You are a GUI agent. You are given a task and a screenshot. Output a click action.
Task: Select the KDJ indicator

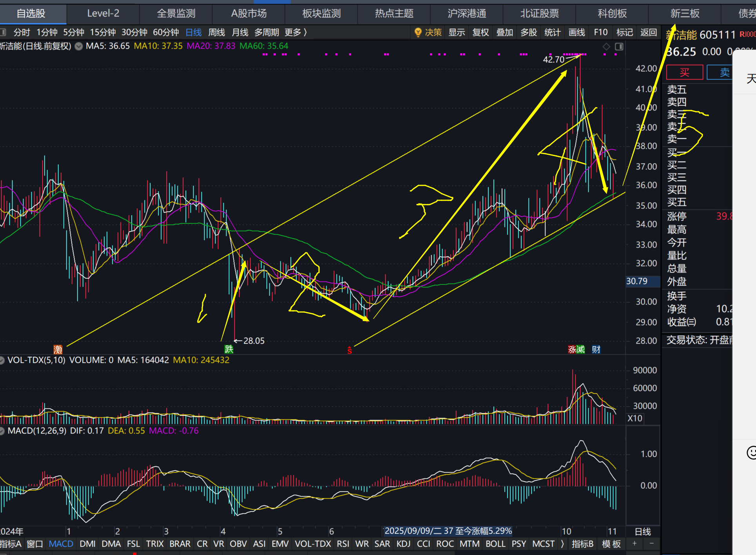tap(403, 544)
